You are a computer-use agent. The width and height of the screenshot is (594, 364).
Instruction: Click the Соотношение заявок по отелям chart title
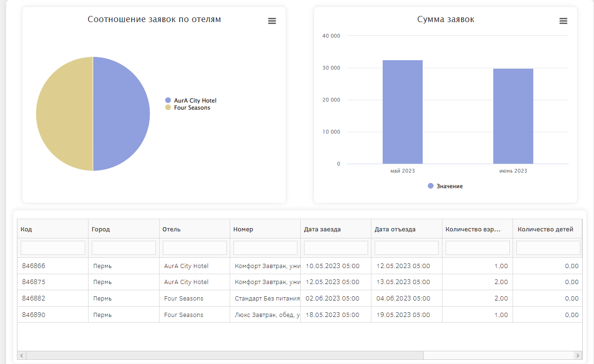154,19
